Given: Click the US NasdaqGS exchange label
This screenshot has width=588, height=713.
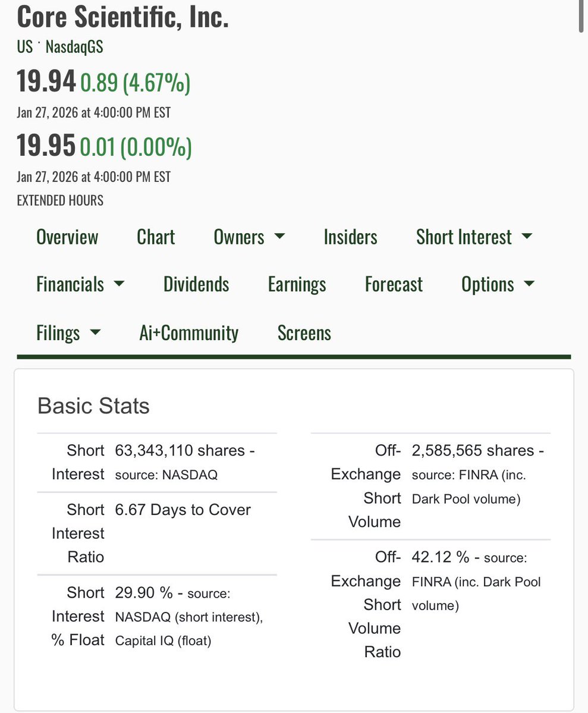Looking at the screenshot, I should coord(60,47).
